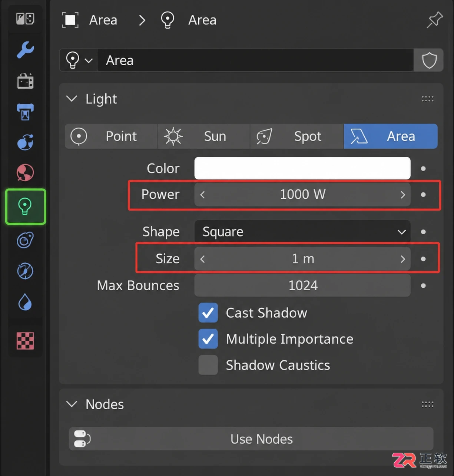Toggle the pin icon in the header
The height and width of the screenshot is (476, 454).
coord(434,20)
